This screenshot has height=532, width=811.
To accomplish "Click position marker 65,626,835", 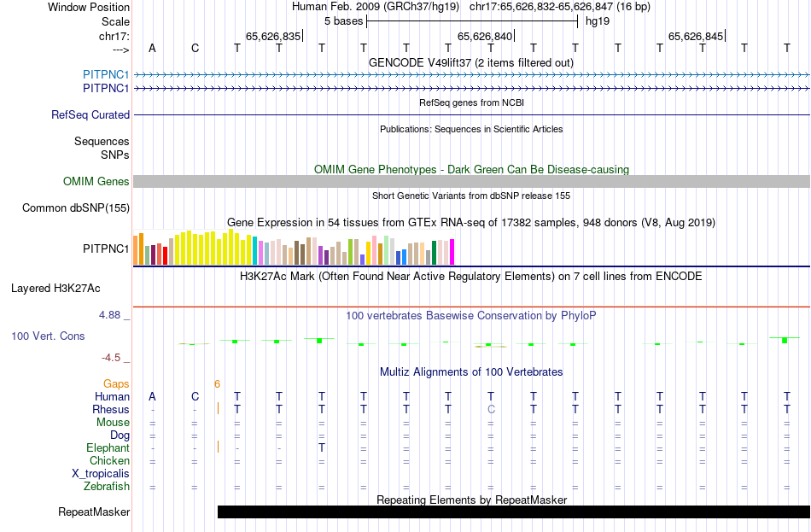I will pyautogui.click(x=273, y=36).
